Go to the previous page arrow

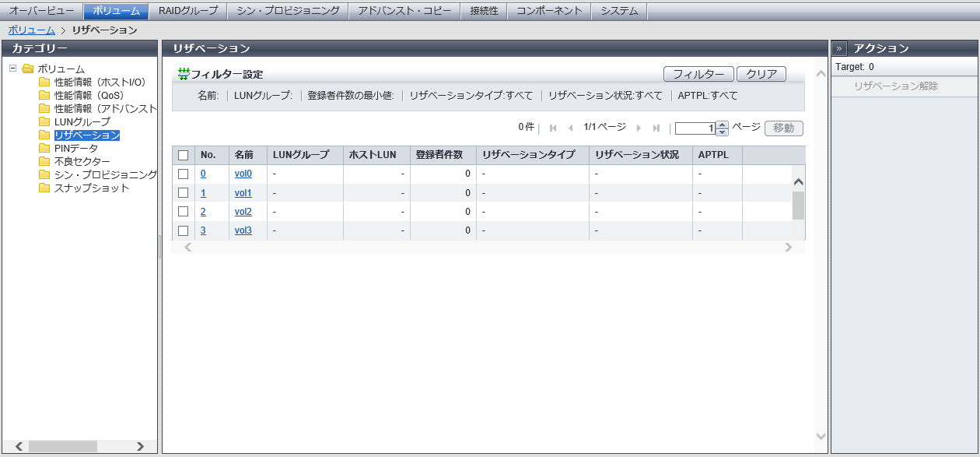[570, 128]
